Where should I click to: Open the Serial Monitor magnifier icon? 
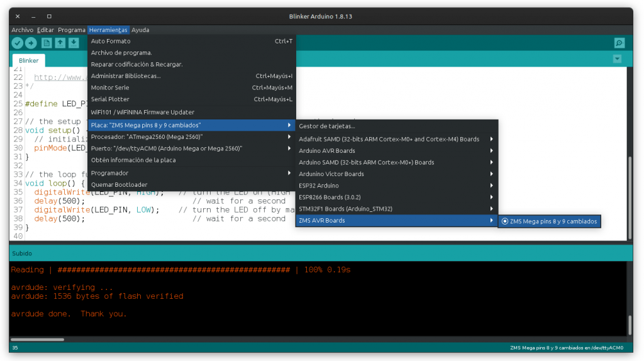[x=619, y=43]
